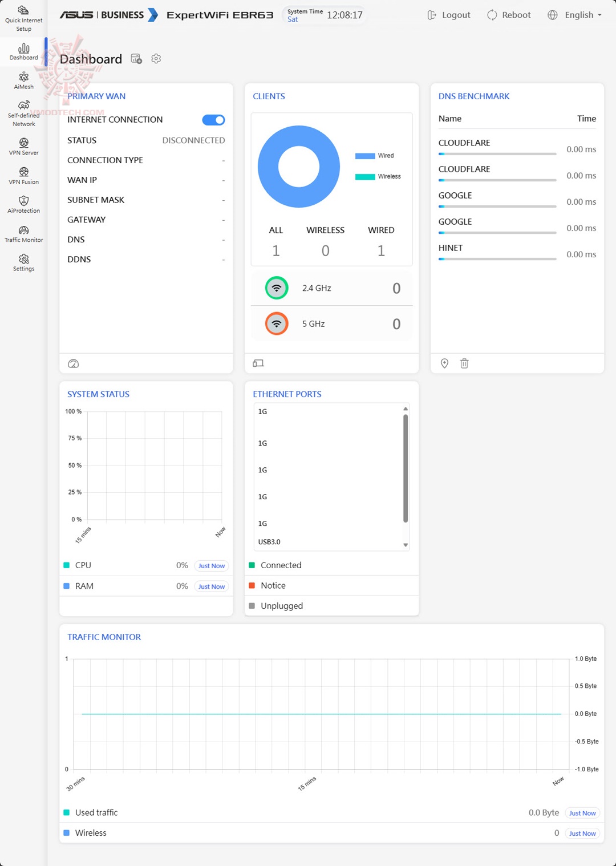Click ETHERNET PORTS card title
Image resolution: width=616 pixels, height=866 pixels.
(x=287, y=394)
